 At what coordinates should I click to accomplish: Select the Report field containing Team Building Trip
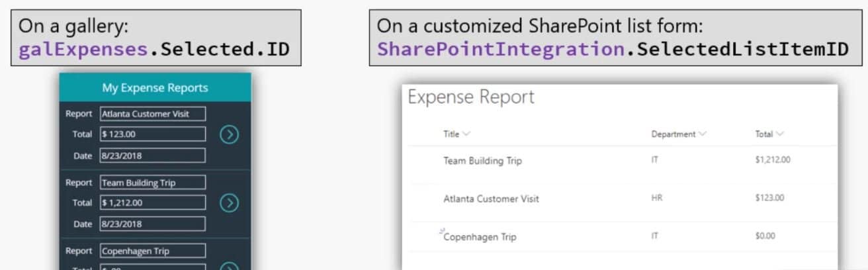pos(153,183)
